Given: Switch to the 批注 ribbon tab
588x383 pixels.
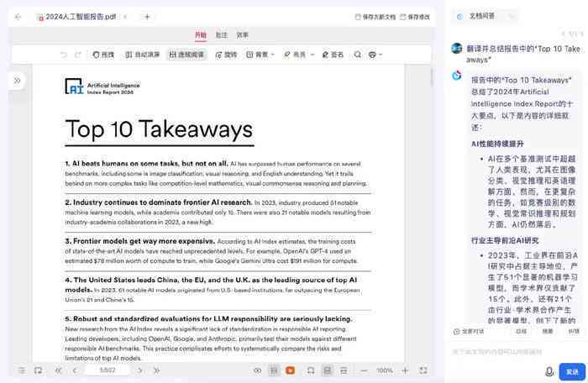Looking at the screenshot, I should coord(222,35).
